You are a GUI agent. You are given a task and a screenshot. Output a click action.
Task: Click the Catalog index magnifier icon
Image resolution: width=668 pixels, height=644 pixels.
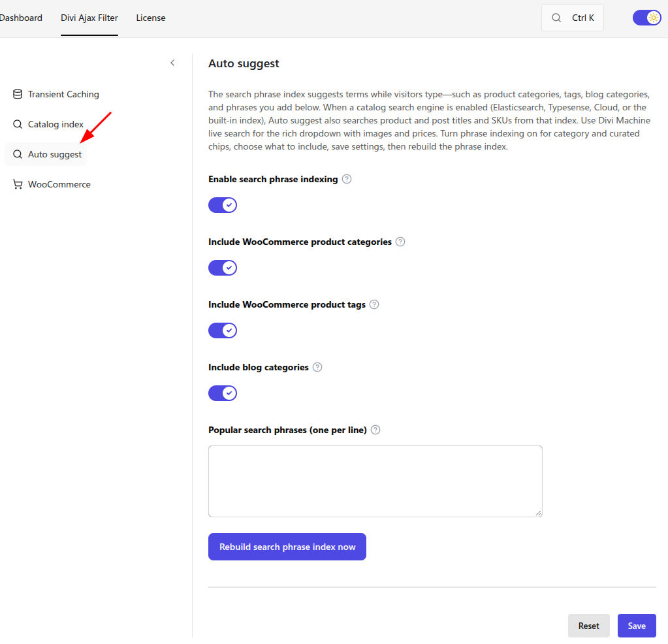tap(18, 124)
